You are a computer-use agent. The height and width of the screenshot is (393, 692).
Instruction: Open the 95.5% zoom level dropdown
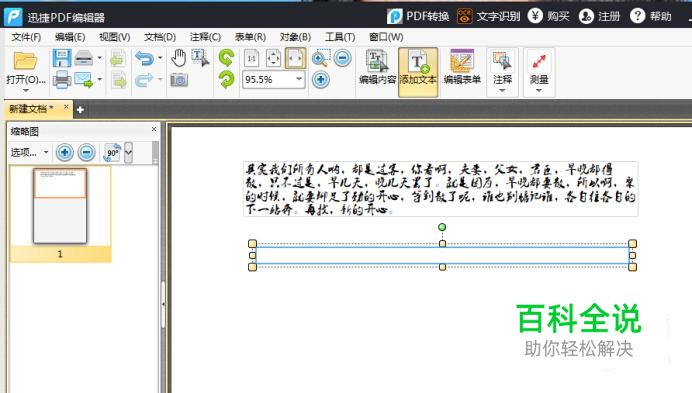pyautogui.click(x=299, y=79)
